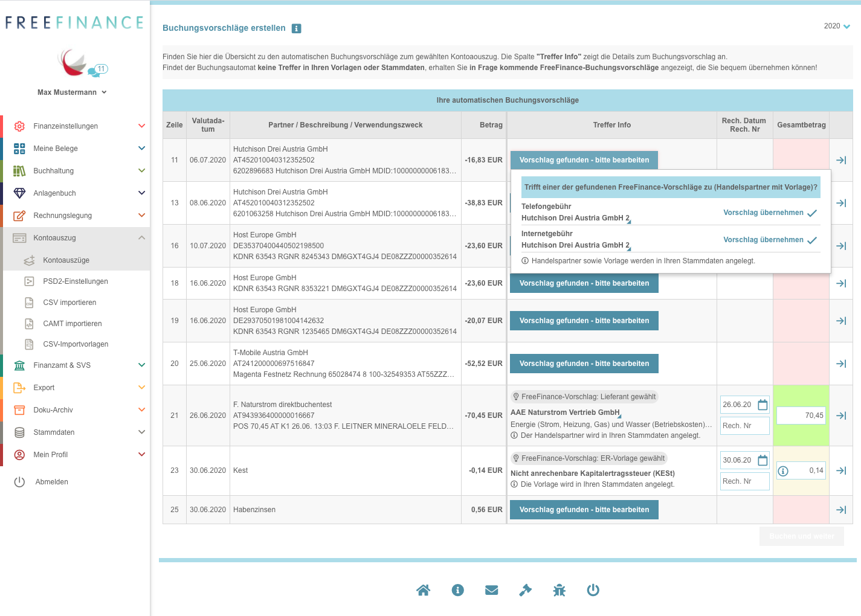Click the Mein Profil user icon
Image resolution: width=861 pixels, height=616 pixels.
19,455
